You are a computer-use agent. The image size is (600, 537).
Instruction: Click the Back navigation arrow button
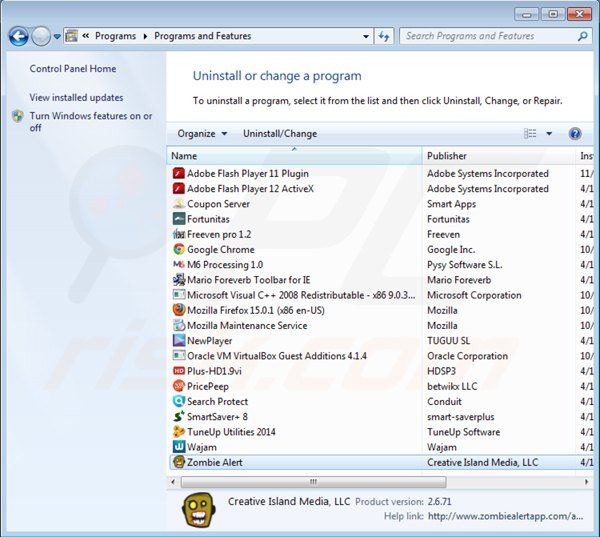click(x=18, y=37)
